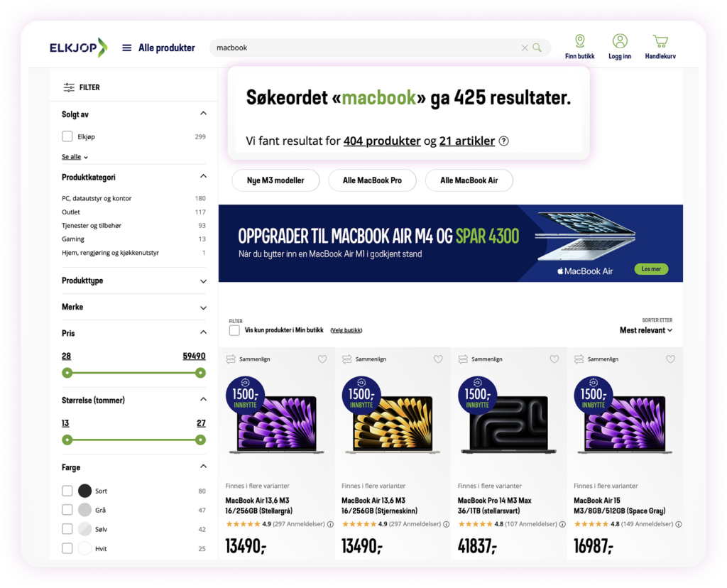Click 1500 innbytte badge on MacBook Pro 14
This screenshot has width=727, height=588.
coord(478,395)
